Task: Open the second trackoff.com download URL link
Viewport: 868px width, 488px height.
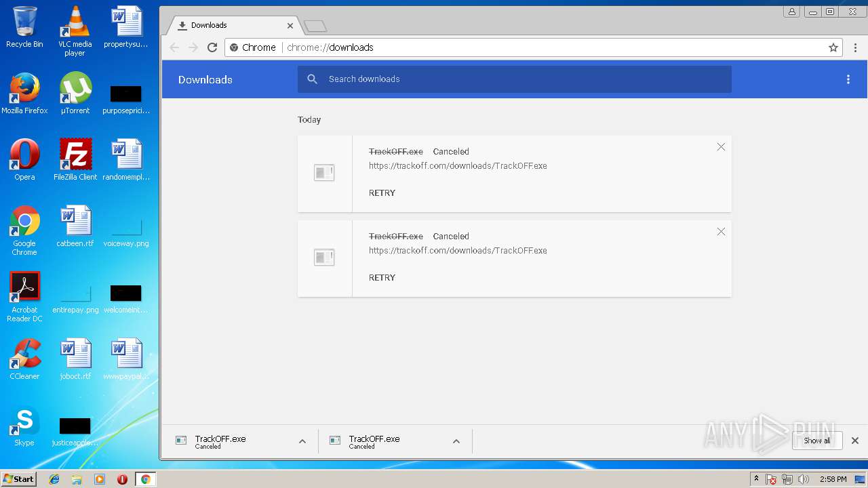Action: click(x=458, y=251)
